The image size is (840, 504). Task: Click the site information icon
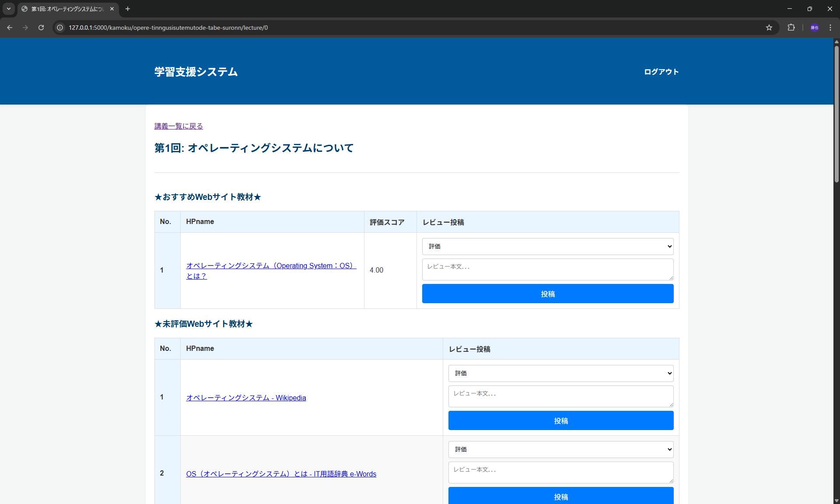(x=60, y=28)
